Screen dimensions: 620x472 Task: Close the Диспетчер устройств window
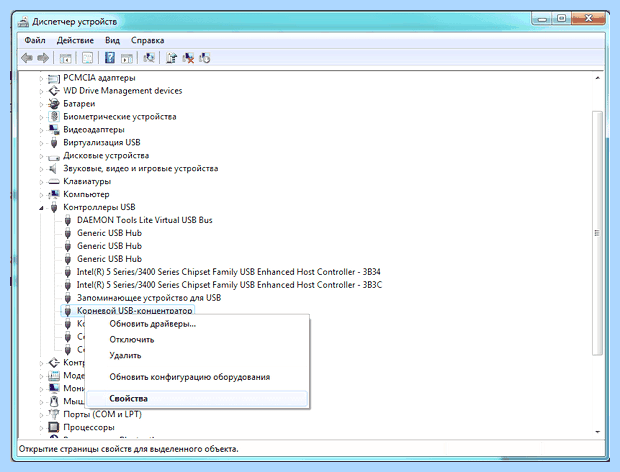[x=588, y=19]
